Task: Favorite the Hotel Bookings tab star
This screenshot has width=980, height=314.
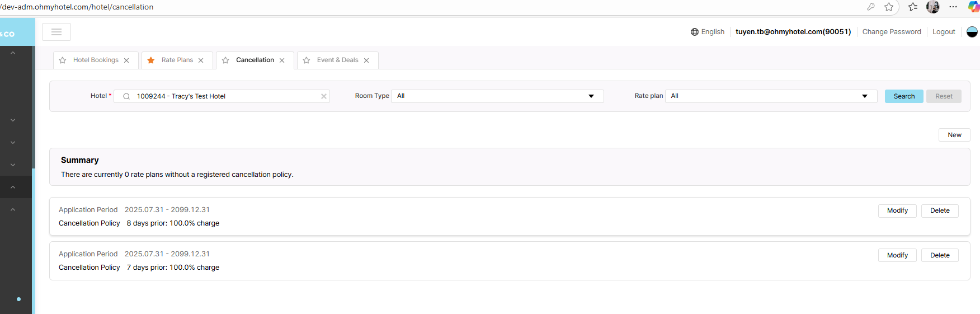Action: click(x=63, y=60)
